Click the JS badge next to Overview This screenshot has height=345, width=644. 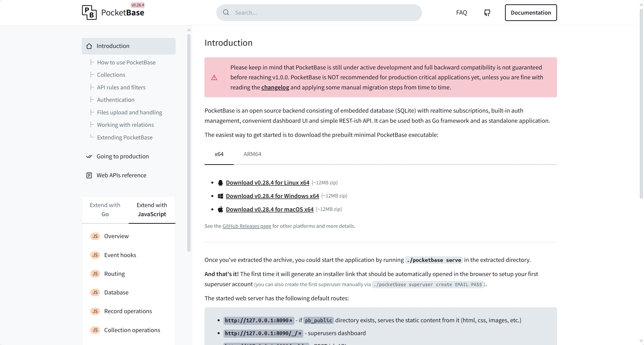95,236
